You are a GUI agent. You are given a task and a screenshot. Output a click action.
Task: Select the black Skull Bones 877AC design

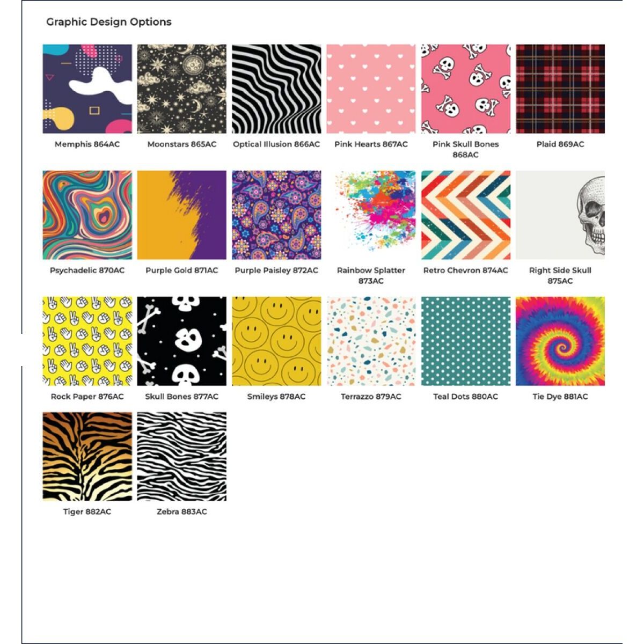click(x=182, y=341)
